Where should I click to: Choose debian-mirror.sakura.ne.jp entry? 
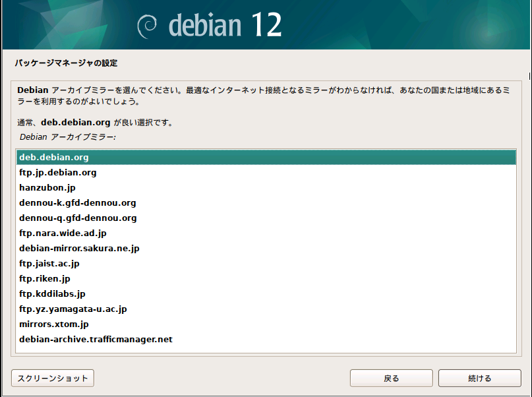266,249
